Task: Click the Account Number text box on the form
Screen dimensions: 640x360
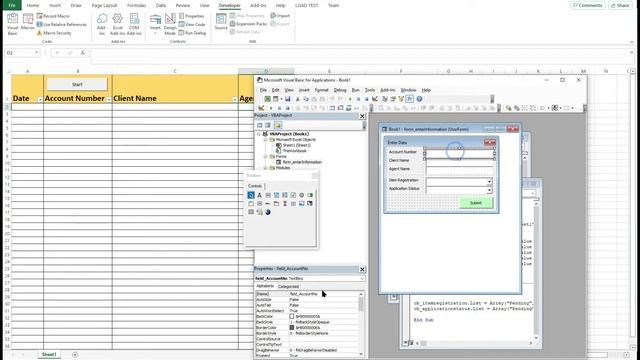Action: [x=460, y=153]
